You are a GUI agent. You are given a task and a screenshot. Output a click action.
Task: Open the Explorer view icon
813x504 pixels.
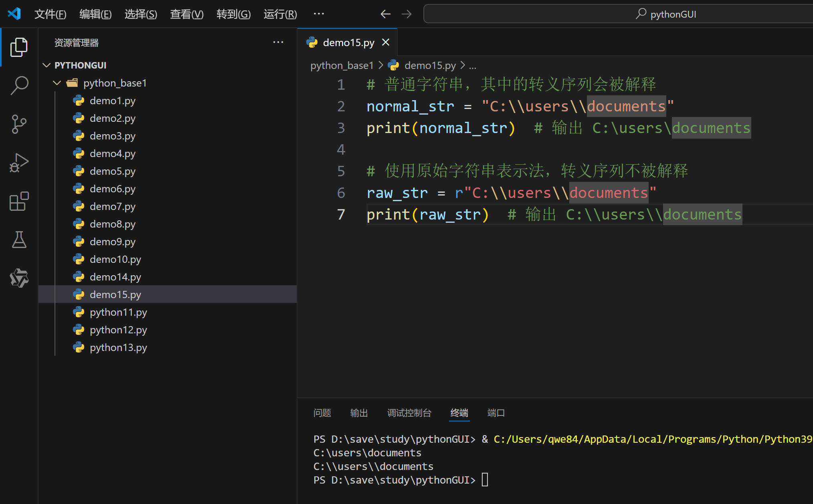[19, 47]
